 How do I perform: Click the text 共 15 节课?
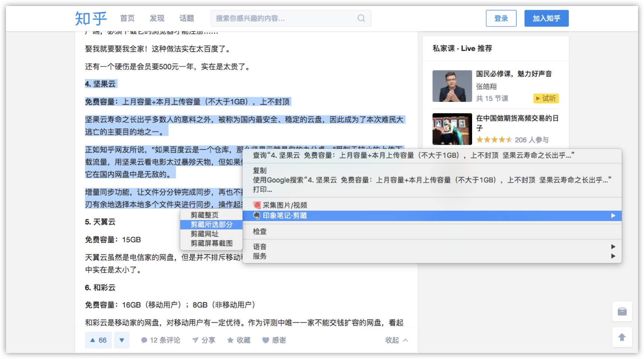(492, 98)
